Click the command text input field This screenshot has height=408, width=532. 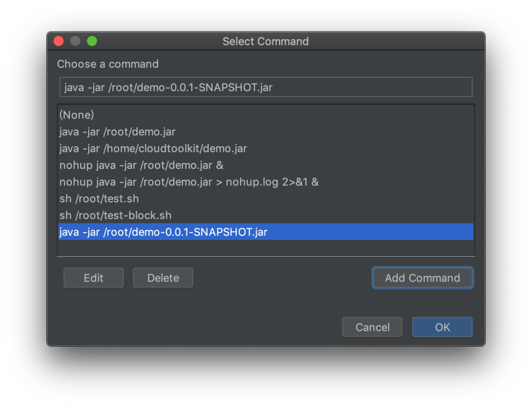266,88
